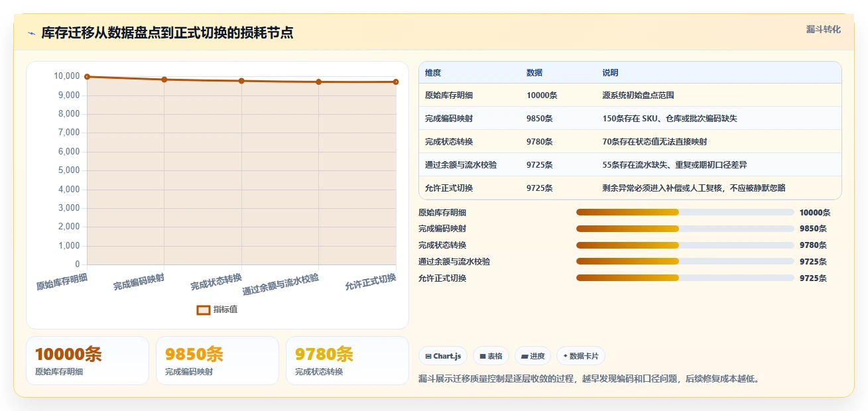
Task: Click the 源系统初始盘点范围 description
Action: click(x=638, y=95)
